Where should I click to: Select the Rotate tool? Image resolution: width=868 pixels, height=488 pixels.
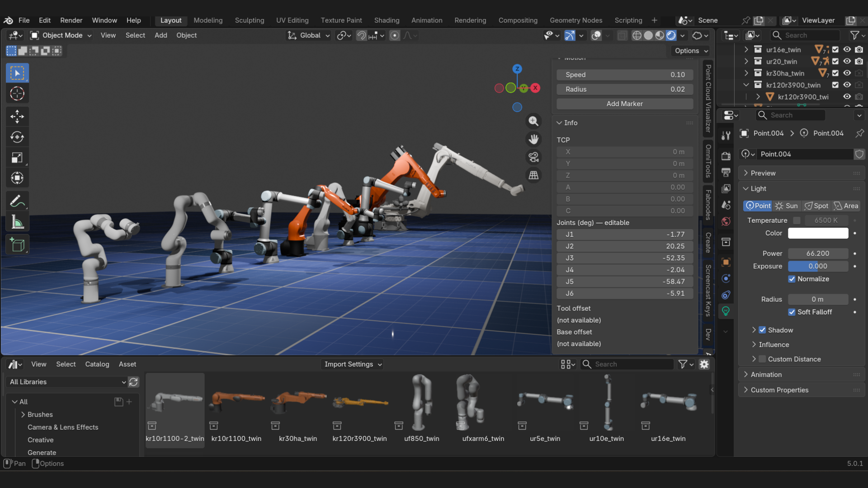(17, 136)
